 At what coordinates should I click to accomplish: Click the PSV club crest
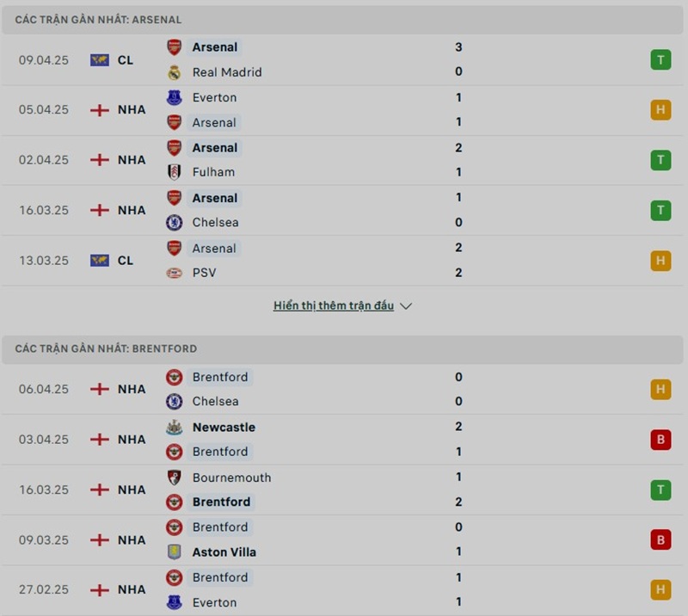pos(174,273)
